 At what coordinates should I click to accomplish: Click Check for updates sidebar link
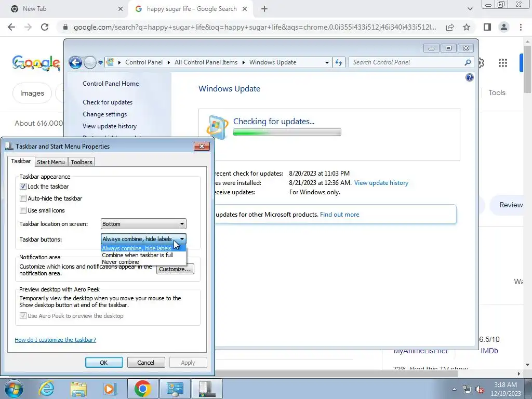coord(108,102)
